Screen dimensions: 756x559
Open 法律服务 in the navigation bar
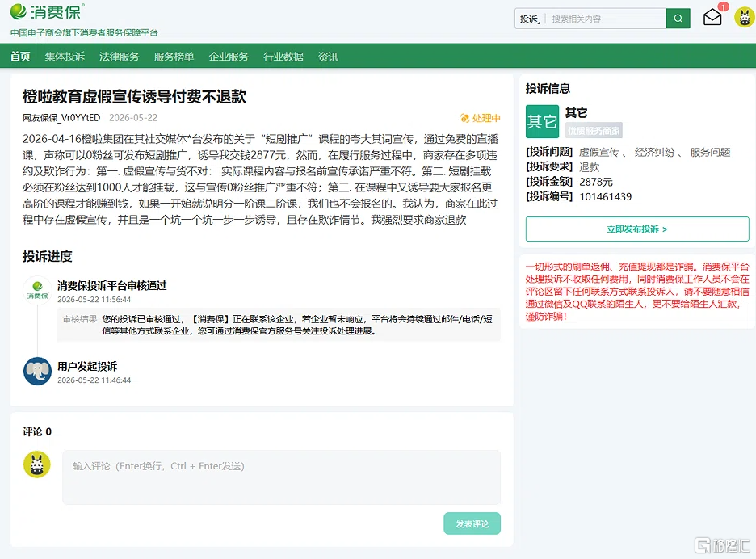[119, 57]
